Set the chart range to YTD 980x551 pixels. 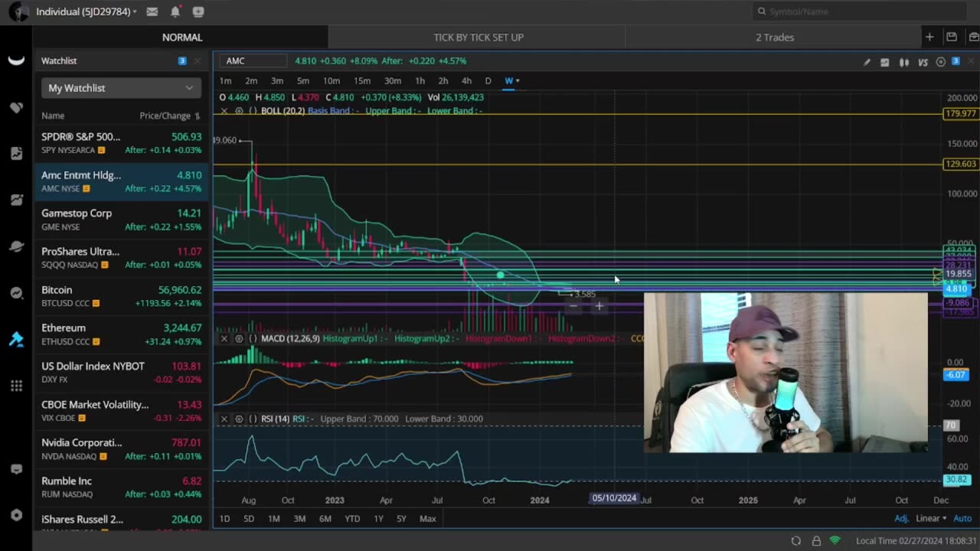[352, 519]
